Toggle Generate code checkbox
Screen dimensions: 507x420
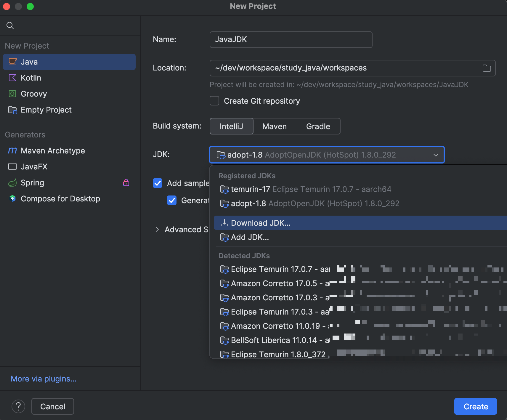(172, 200)
